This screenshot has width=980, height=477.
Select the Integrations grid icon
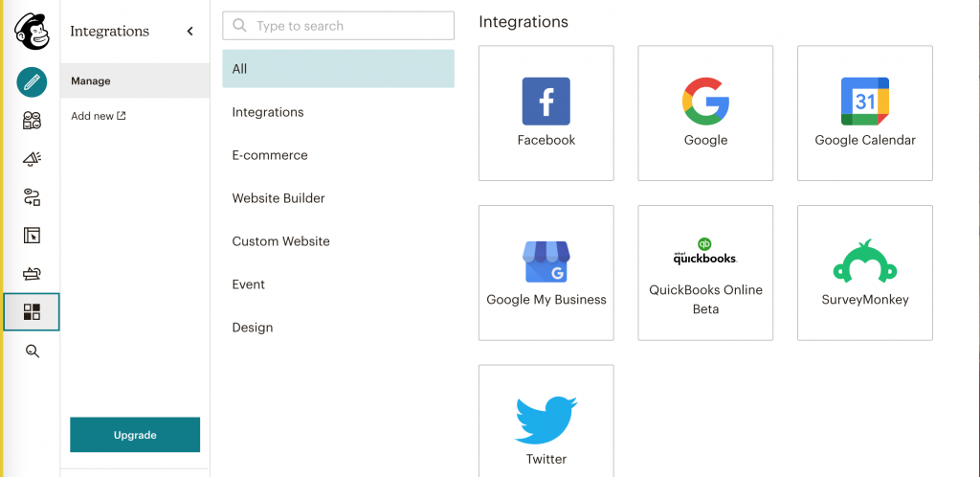(32, 312)
